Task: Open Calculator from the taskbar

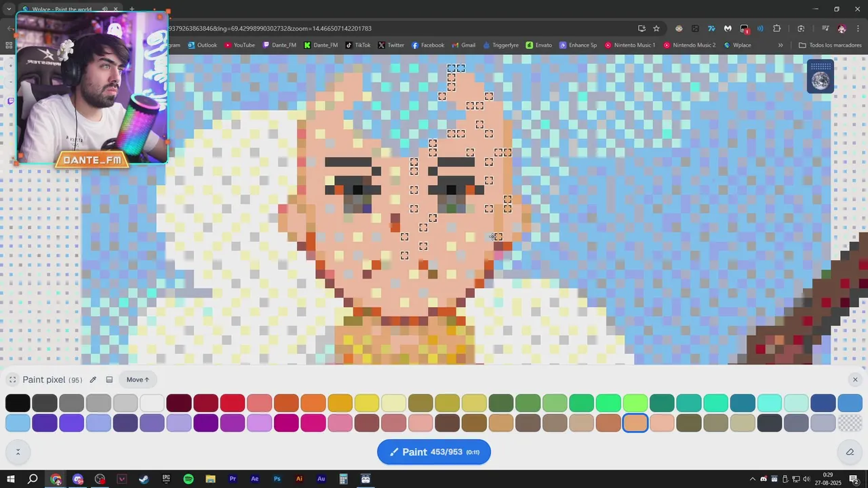Action: tap(343, 479)
